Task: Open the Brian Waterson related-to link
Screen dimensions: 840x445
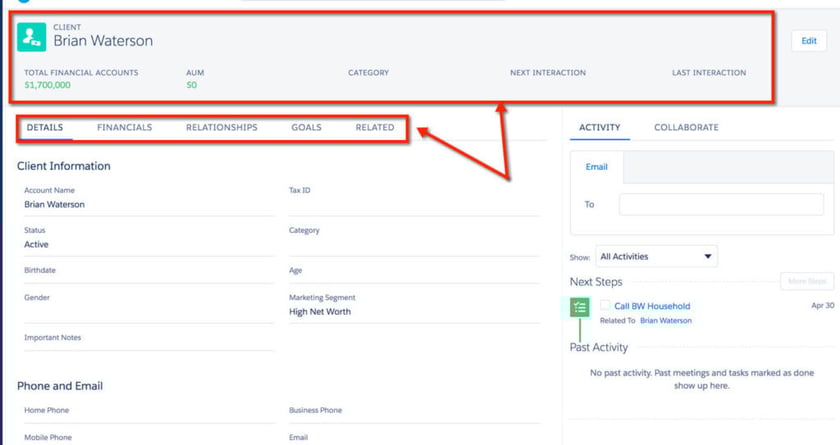Action: coord(666,320)
